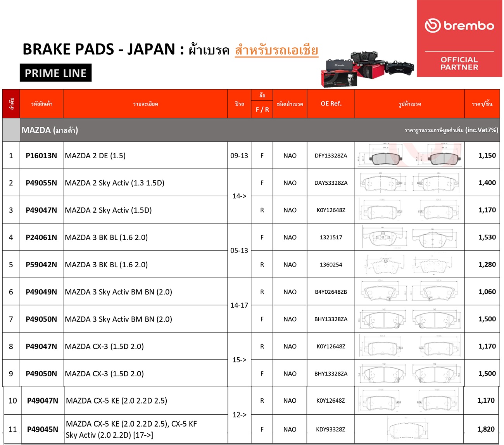Click the brake pad drawing for P49049N
This screenshot has height=445, width=504.
click(410, 292)
